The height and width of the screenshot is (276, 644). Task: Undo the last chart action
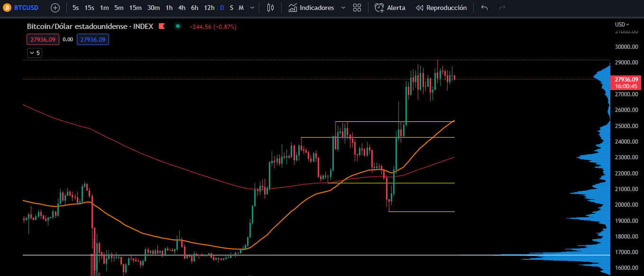(484, 8)
